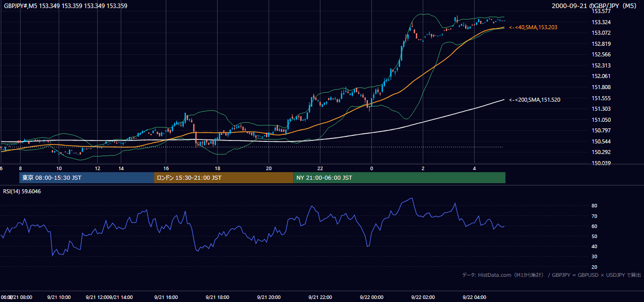This screenshot has height=302, width=644.
Task: Select the London 15:30-21:00 JST session bar
Action: click(x=223, y=178)
